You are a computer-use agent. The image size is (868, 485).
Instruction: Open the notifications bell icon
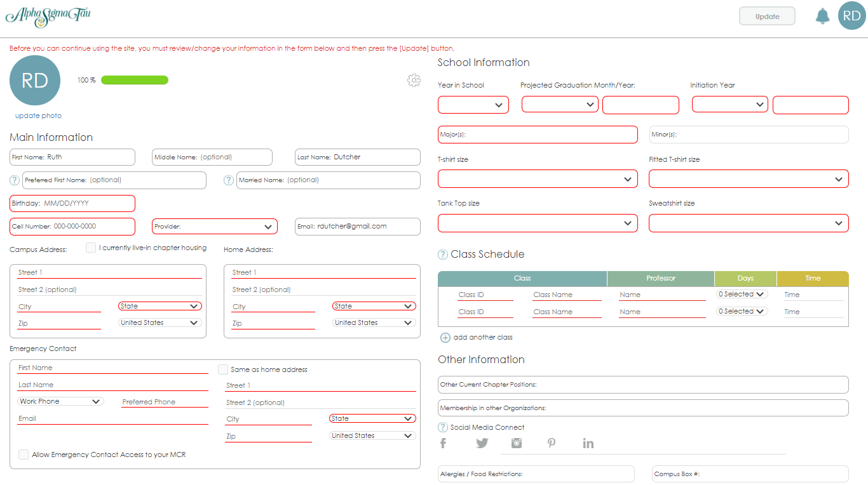click(822, 17)
